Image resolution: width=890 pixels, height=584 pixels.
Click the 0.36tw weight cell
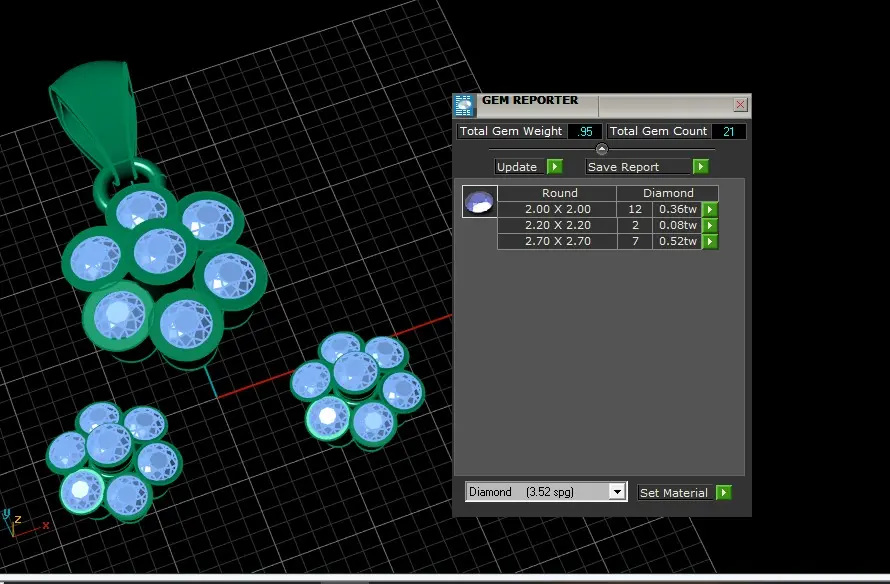coord(677,209)
